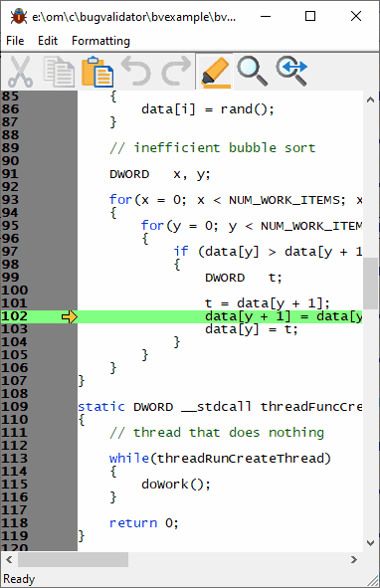Click the vertical scrollbar thumb
The width and height of the screenshot is (380, 588).
click(371, 284)
